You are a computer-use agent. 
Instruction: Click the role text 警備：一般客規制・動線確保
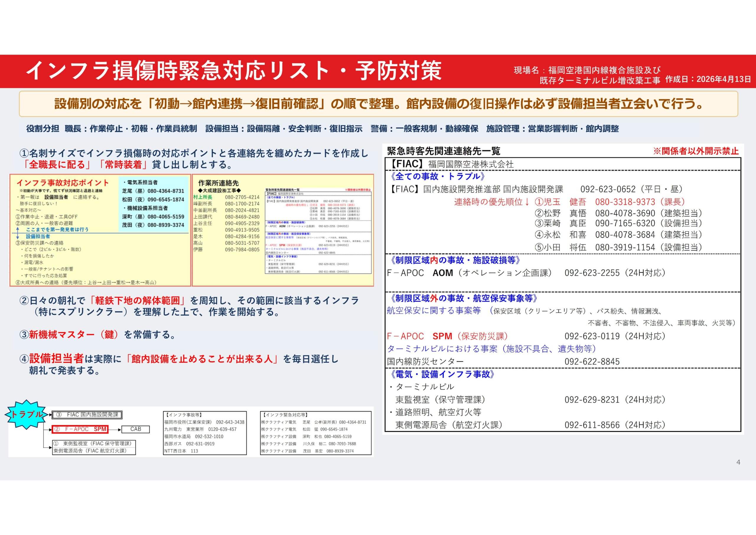pyautogui.click(x=424, y=129)
